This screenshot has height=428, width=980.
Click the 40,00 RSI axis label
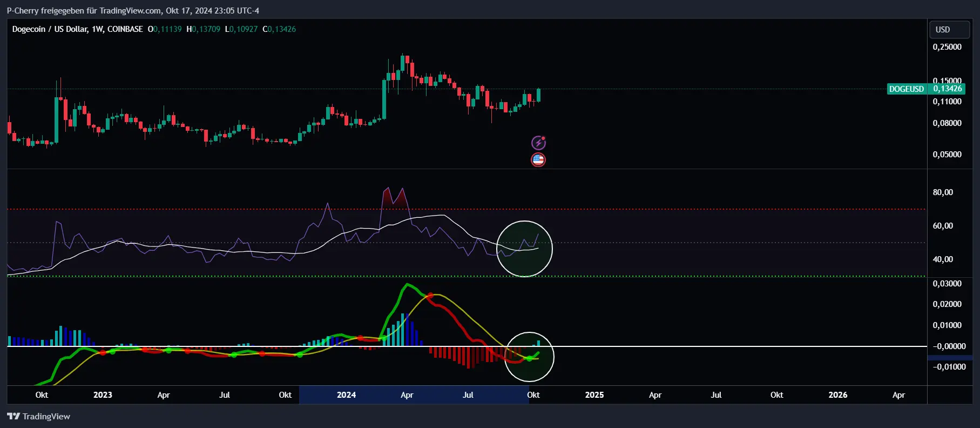943,259
